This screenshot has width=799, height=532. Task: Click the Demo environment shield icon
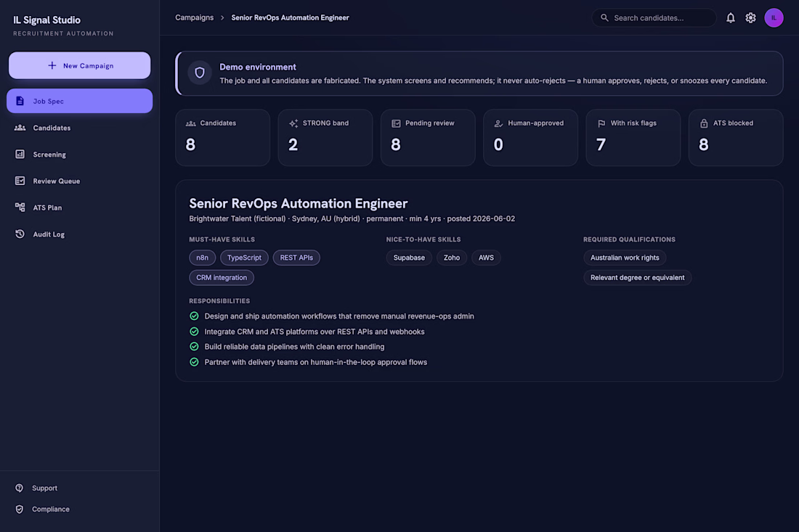[x=200, y=73]
